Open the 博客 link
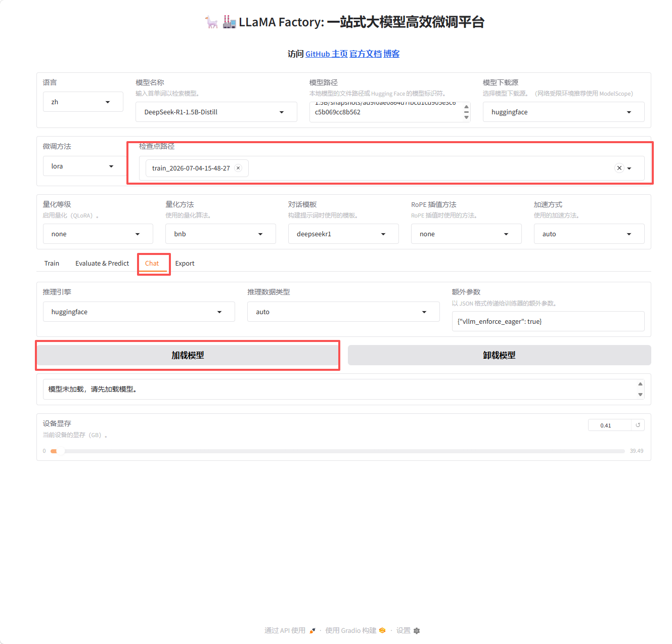 click(391, 54)
